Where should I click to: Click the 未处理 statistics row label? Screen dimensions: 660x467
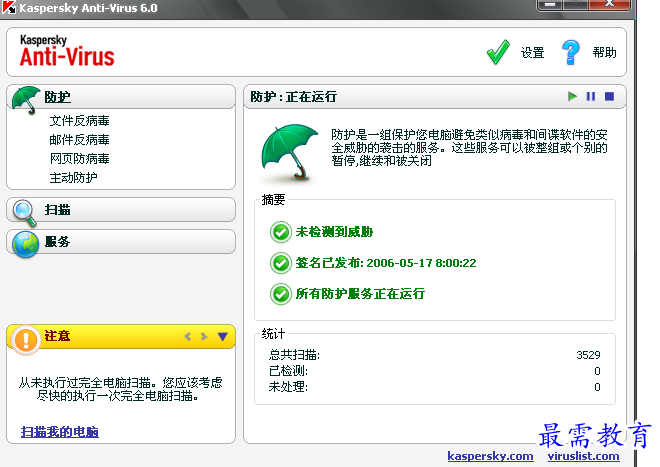click(x=288, y=387)
